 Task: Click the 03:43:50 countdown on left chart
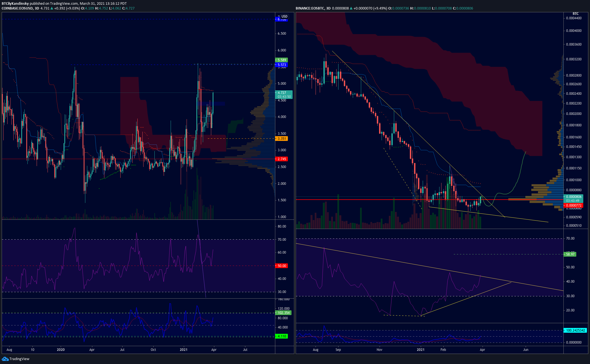[284, 97]
